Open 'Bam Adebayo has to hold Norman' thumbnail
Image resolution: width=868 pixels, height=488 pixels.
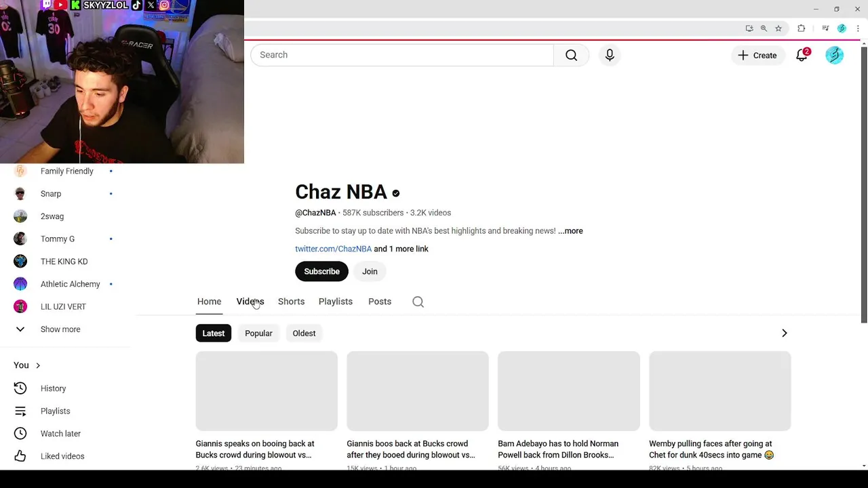[569, 391]
